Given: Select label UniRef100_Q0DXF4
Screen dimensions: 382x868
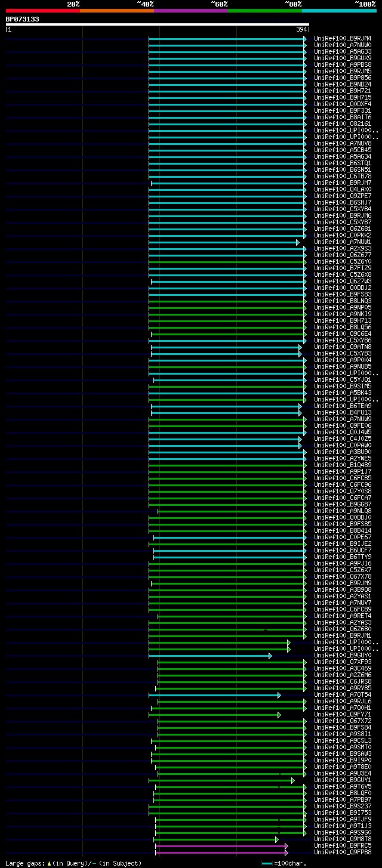Looking at the screenshot, I should (x=343, y=104).
